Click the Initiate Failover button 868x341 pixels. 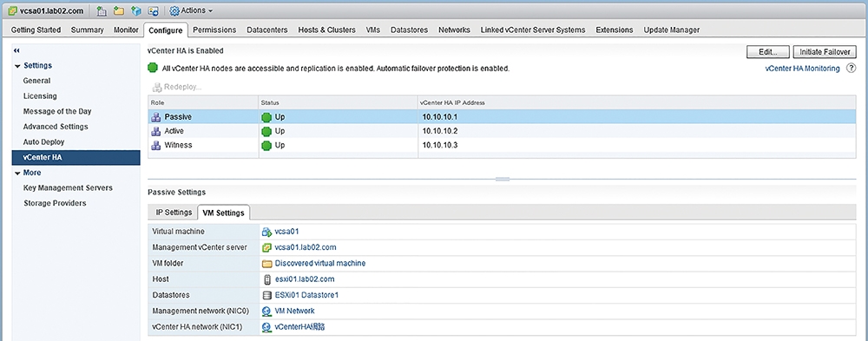pos(825,51)
